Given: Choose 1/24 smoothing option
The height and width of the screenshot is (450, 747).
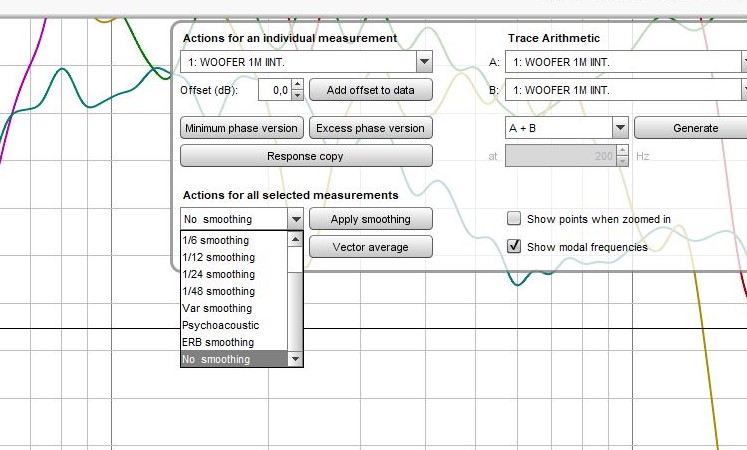Looking at the screenshot, I should 218,274.
